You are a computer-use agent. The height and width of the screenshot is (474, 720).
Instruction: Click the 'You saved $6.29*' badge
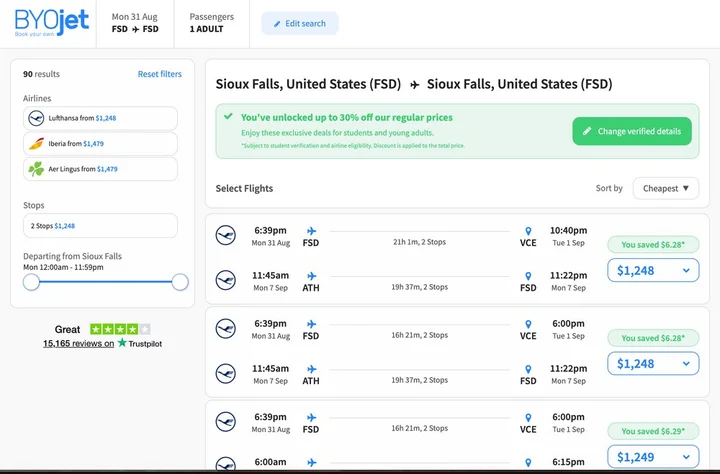(x=653, y=431)
